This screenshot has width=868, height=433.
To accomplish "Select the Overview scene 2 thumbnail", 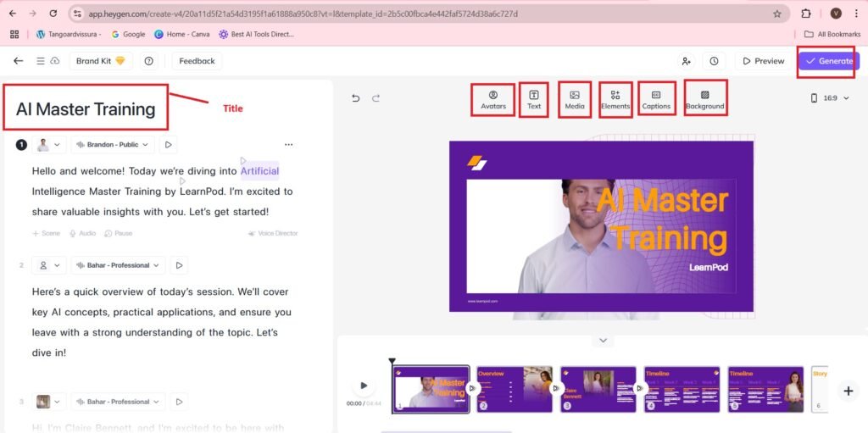I will (515, 389).
